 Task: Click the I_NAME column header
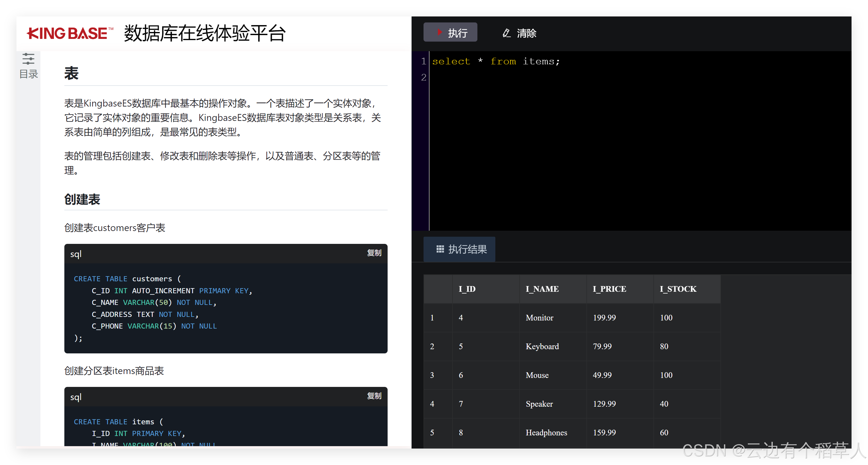[542, 289]
